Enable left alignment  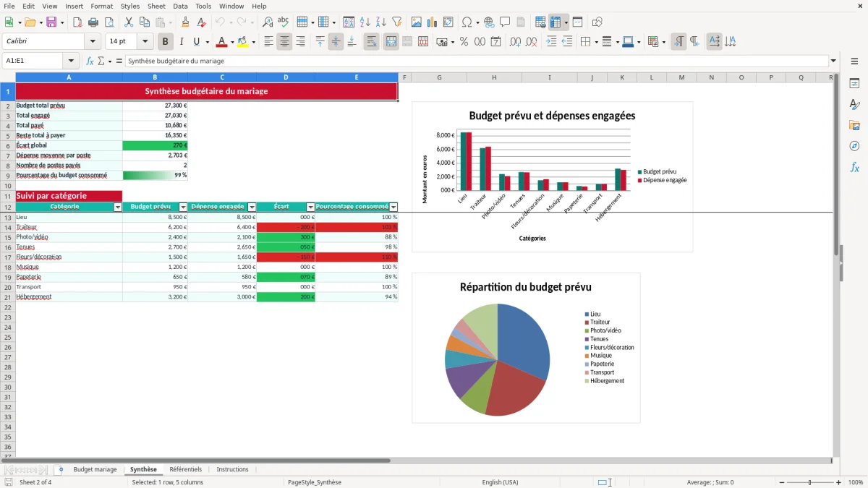click(268, 42)
